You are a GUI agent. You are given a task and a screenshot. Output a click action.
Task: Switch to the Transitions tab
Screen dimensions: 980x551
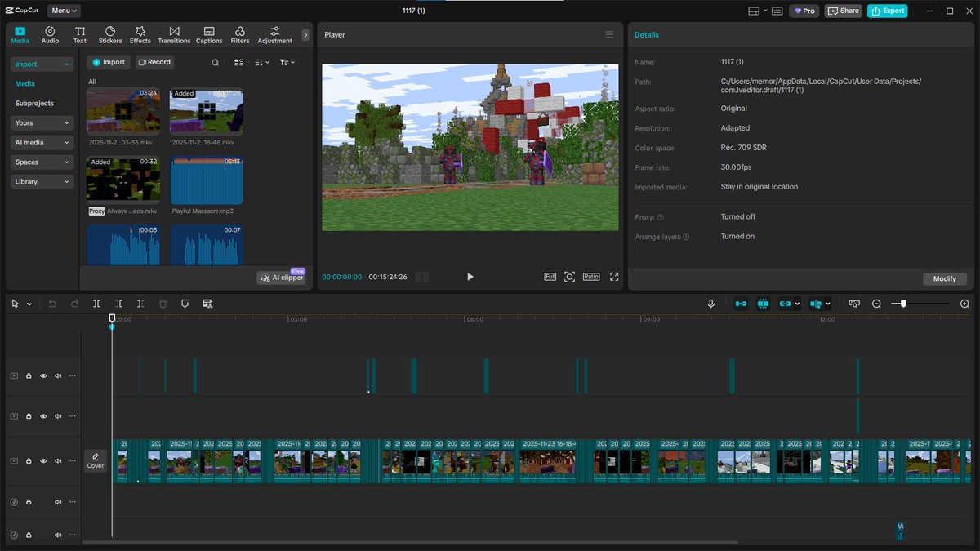pos(174,34)
